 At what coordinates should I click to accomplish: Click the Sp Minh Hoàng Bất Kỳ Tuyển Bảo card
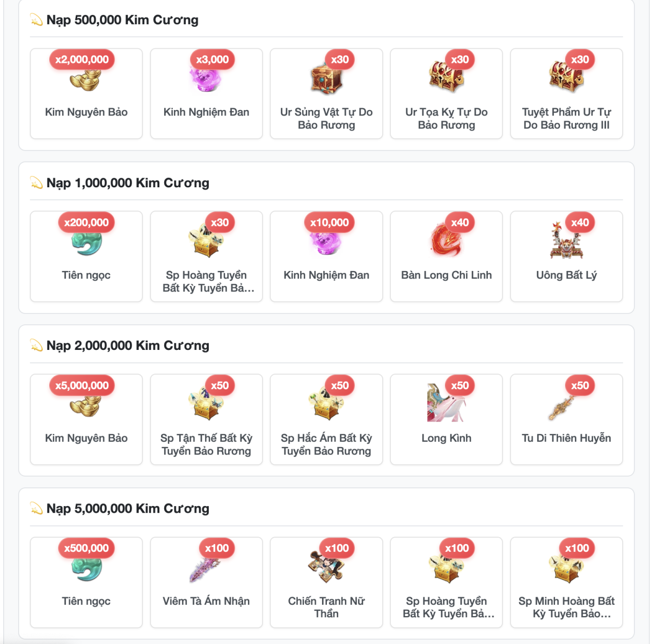566,582
